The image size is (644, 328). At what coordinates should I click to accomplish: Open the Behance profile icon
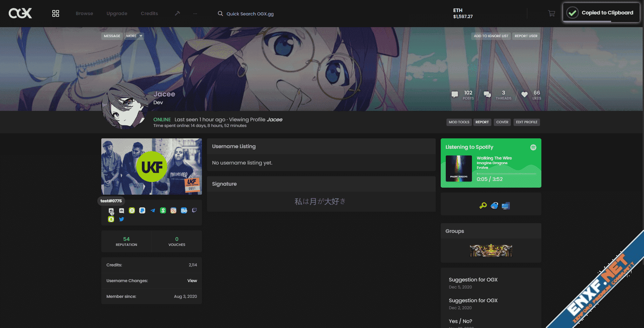click(184, 211)
